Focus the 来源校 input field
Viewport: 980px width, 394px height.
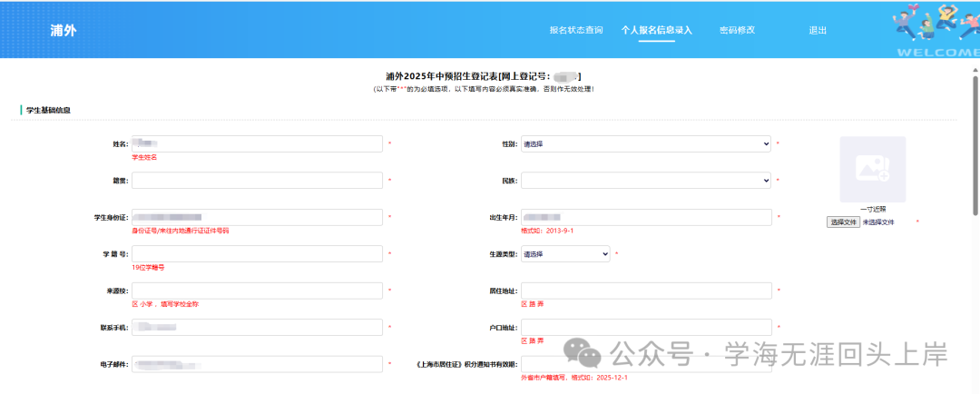[257, 291]
